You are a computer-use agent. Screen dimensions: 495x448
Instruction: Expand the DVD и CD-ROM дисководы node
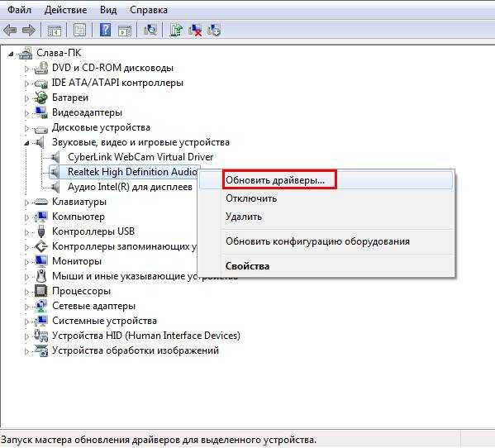pos(26,69)
